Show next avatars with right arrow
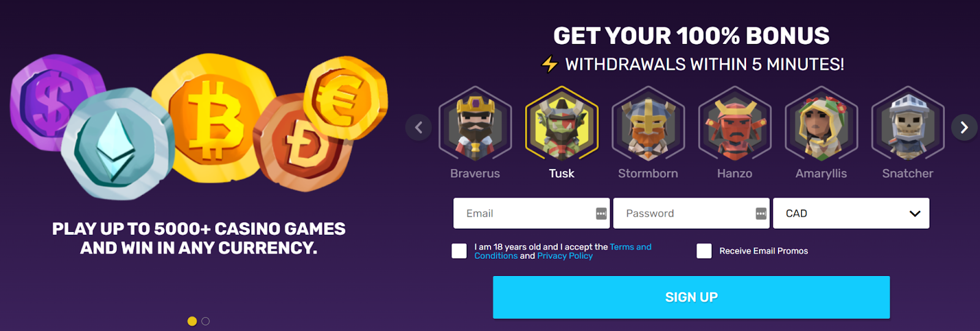The width and height of the screenshot is (980, 331). [x=964, y=127]
